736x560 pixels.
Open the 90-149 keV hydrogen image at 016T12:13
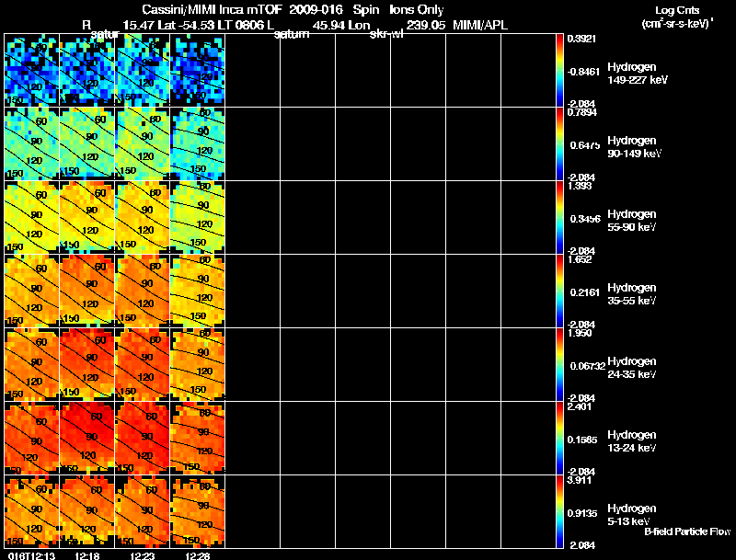32,144
